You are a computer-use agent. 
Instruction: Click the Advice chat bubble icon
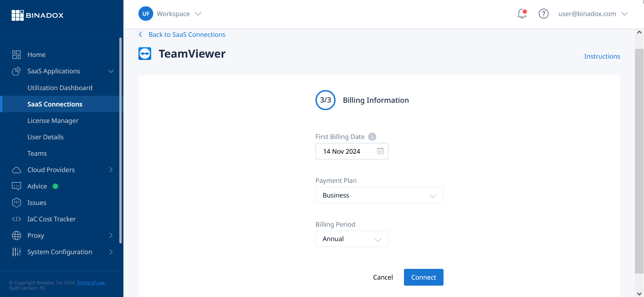click(16, 186)
